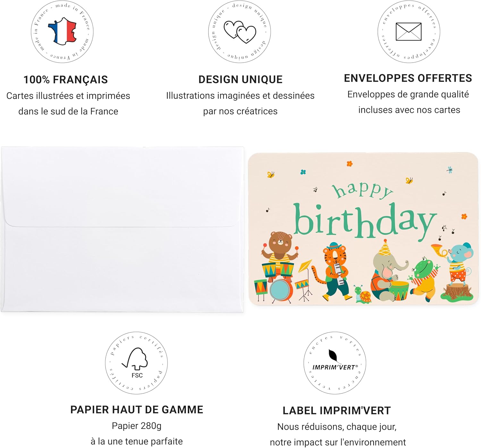Image resolution: width=481 pixels, height=448 pixels.
Task: Click the Imprim'Vert leaf logo badge
Action: (335, 363)
